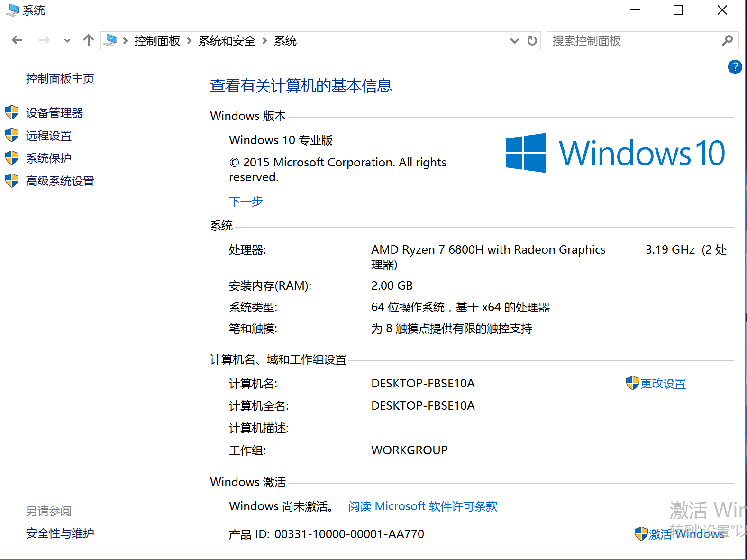Click the blue help question mark icon
This screenshot has height=560, width=747.
pos(735,67)
